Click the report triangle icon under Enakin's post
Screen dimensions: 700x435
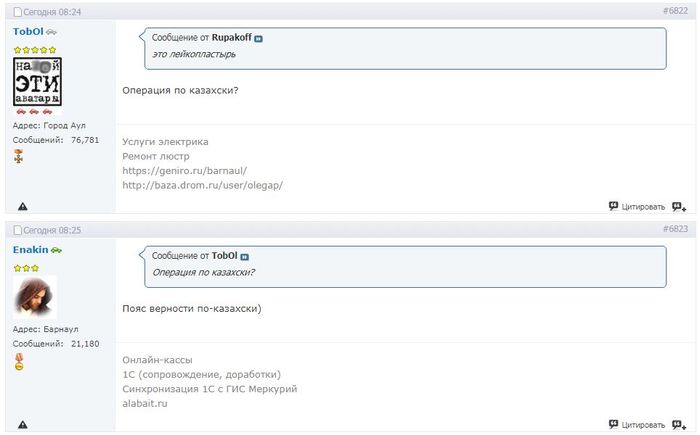[22, 425]
